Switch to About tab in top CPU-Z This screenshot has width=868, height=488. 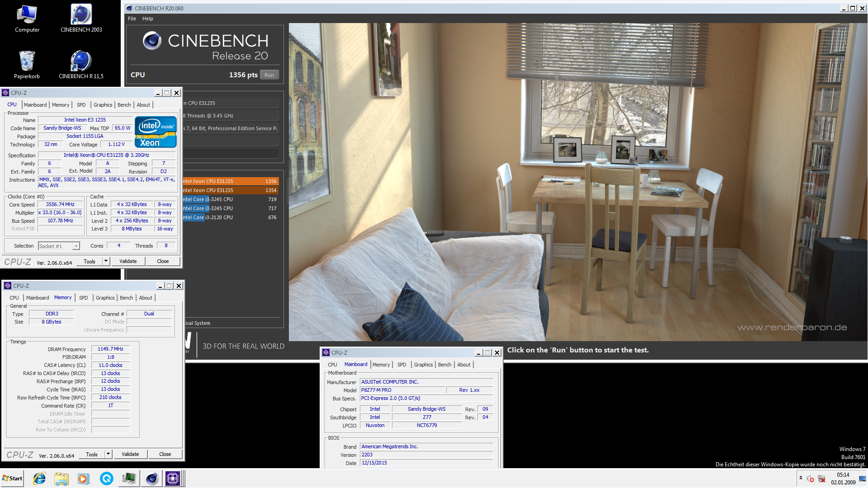click(144, 105)
